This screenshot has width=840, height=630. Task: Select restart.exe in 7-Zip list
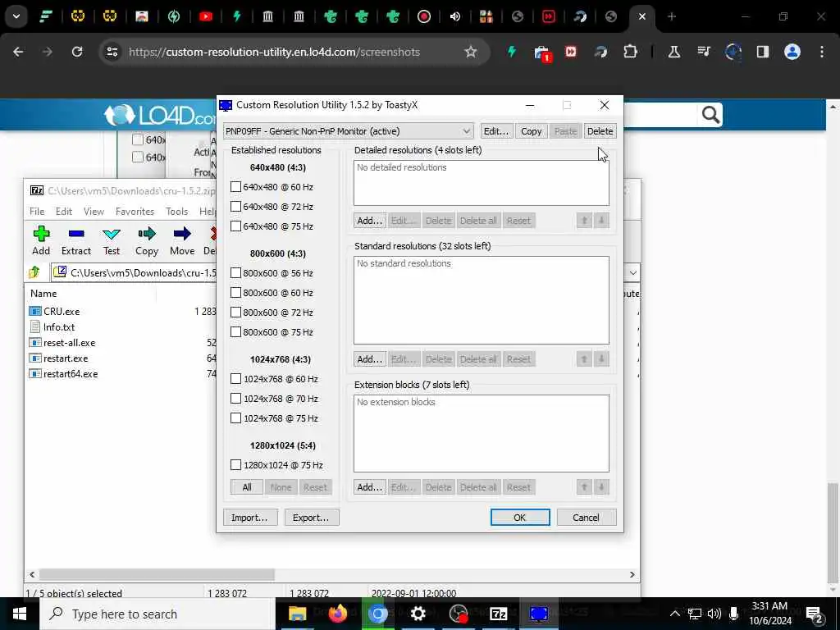coord(66,358)
